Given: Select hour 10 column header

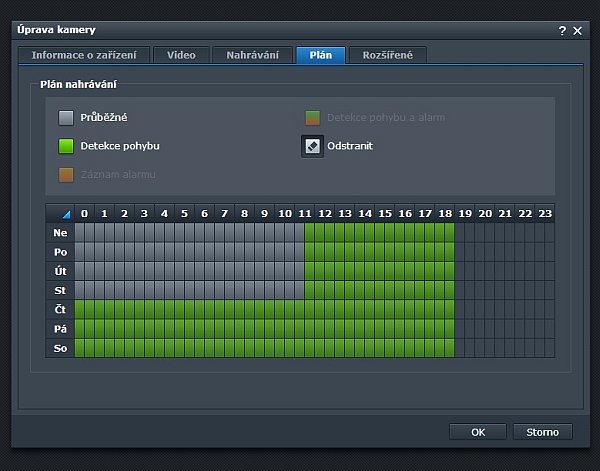Looking at the screenshot, I should coord(285,213).
